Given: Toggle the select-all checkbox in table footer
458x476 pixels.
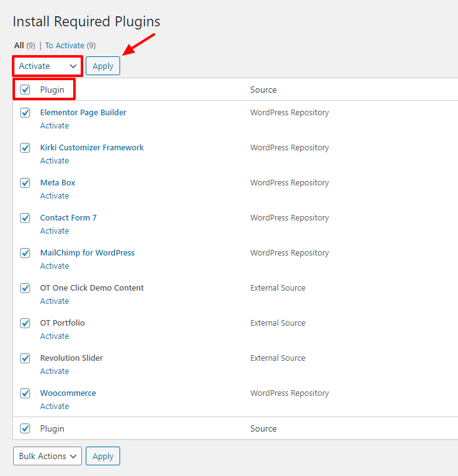Looking at the screenshot, I should 25,428.
